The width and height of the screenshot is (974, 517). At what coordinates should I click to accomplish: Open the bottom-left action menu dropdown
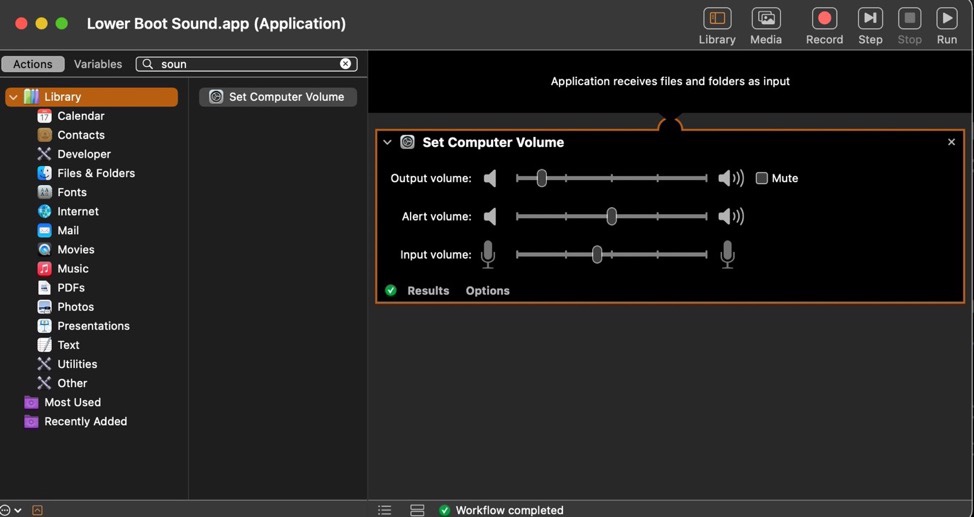[x=11, y=510]
